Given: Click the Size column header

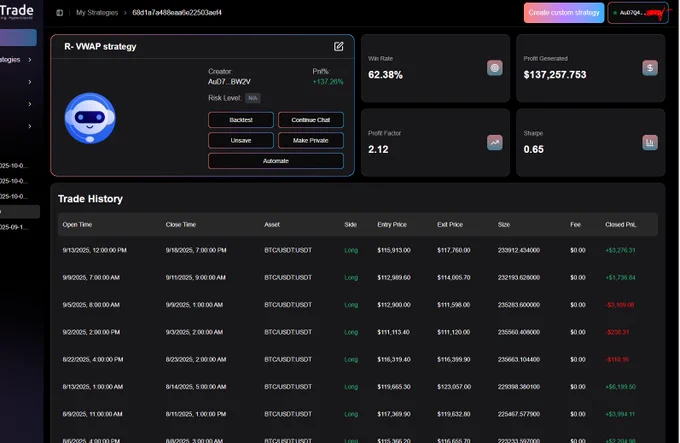Looking at the screenshot, I should point(504,225).
